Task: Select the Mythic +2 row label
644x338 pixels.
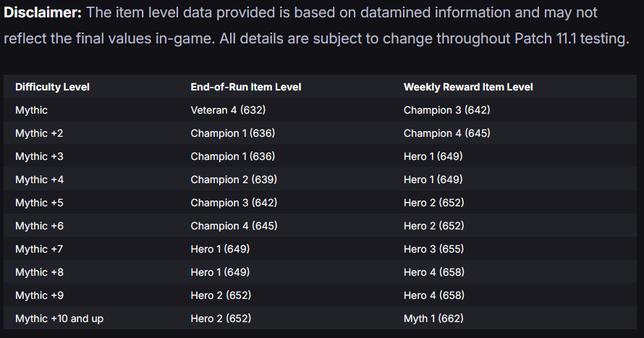Action: click(39, 133)
